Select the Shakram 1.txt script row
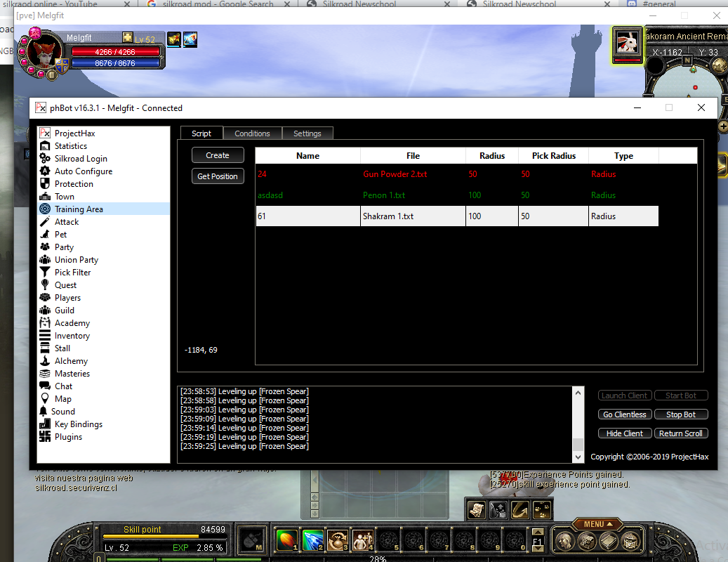The image size is (728, 562). click(x=456, y=216)
